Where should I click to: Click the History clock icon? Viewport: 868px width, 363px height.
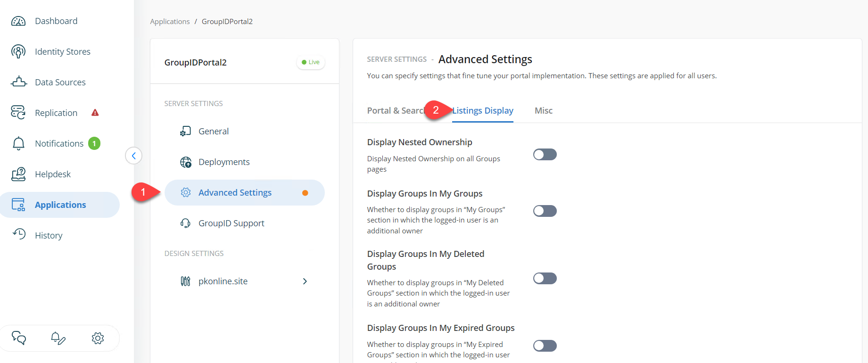19,234
